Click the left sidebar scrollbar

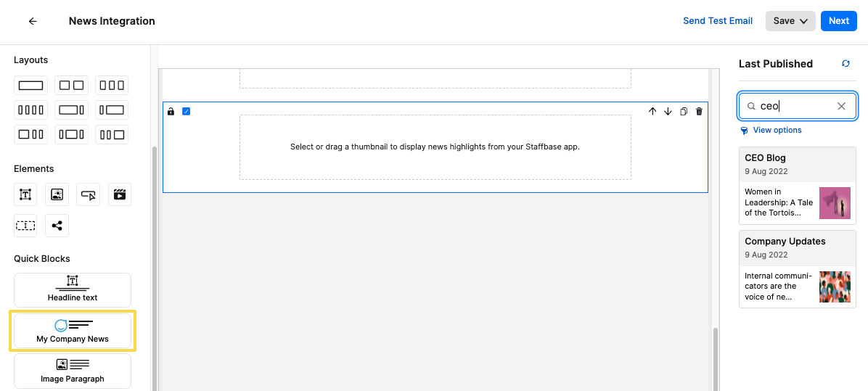pos(154,268)
